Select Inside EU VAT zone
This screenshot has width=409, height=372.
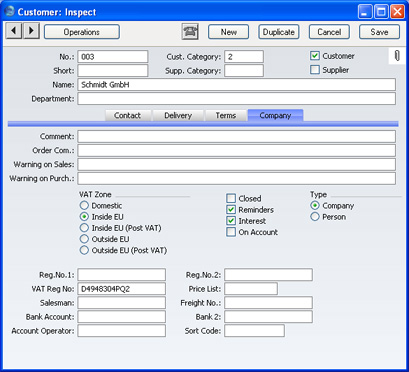coord(84,217)
